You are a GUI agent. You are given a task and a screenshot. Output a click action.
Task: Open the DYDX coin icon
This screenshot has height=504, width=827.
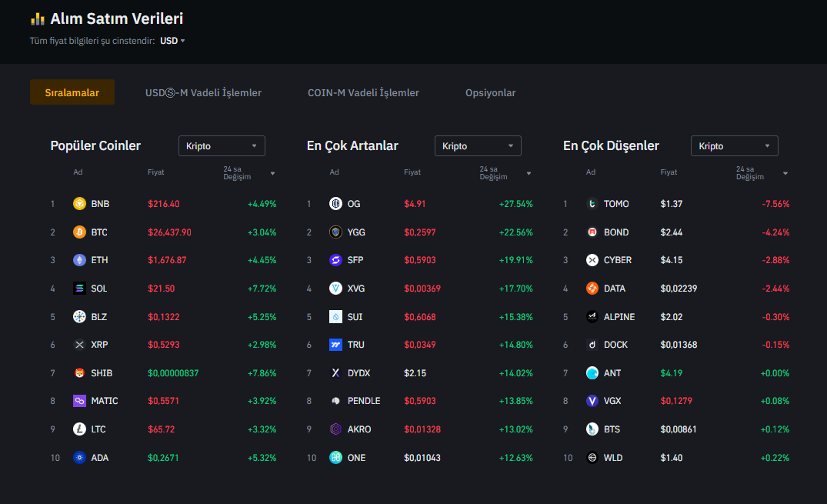(335, 373)
